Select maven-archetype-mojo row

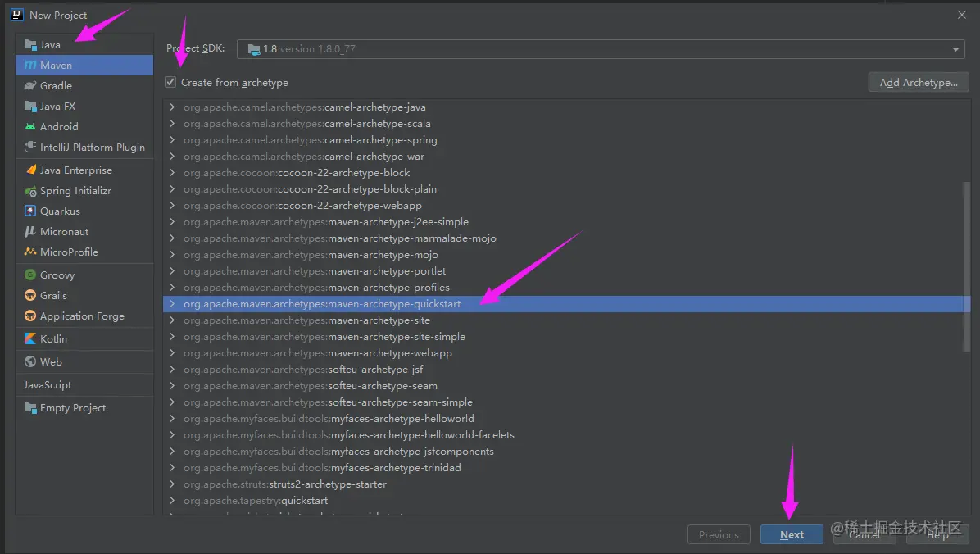pyautogui.click(x=566, y=255)
